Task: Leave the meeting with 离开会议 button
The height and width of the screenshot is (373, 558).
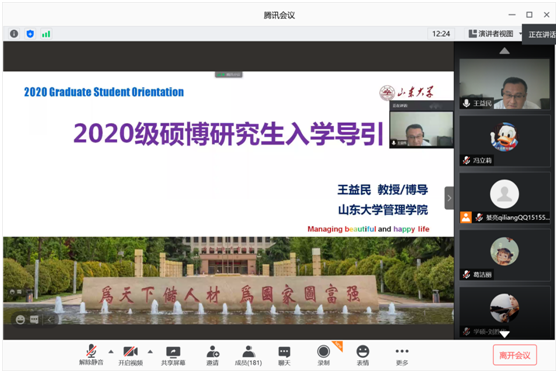Action: coord(515,355)
